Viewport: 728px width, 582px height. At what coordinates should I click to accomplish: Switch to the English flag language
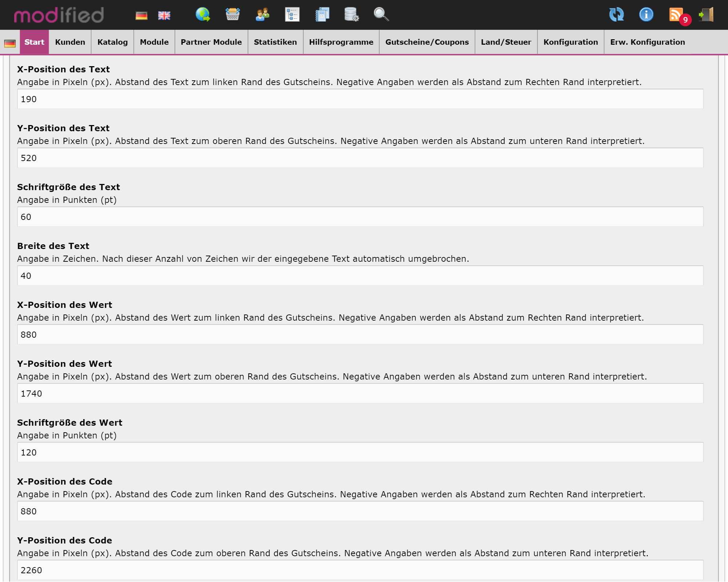coord(164,16)
